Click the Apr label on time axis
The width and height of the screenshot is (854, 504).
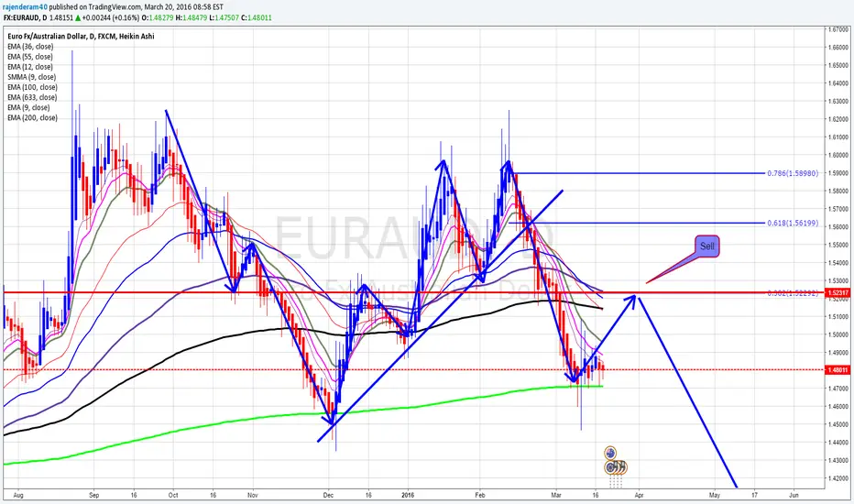[639, 495]
